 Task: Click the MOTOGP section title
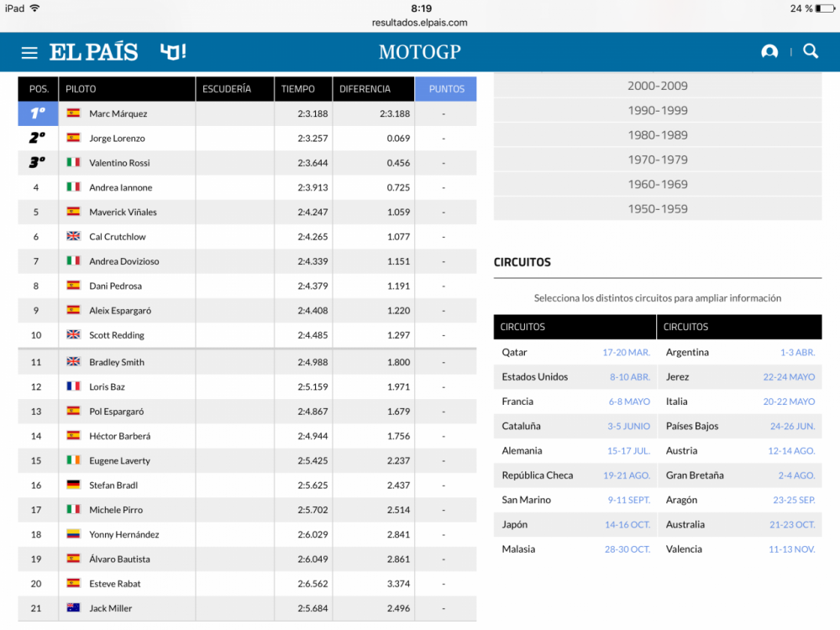click(x=420, y=52)
